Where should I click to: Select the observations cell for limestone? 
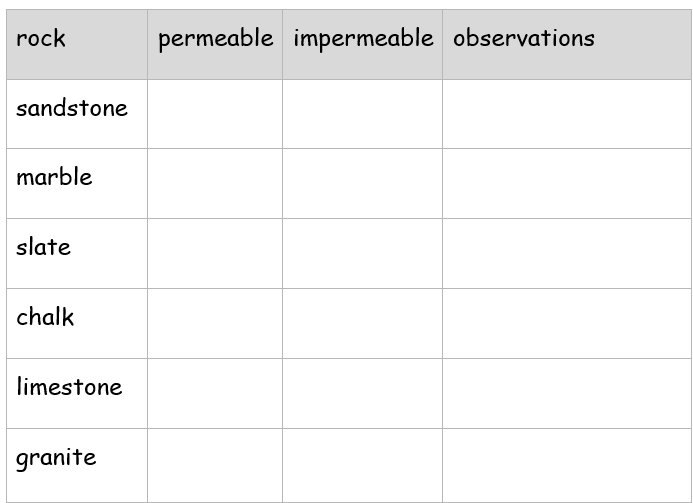567,393
